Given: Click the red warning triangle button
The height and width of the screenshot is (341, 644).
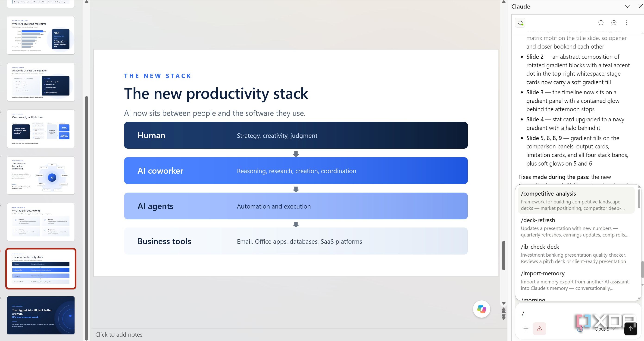Looking at the screenshot, I should 540,329.
